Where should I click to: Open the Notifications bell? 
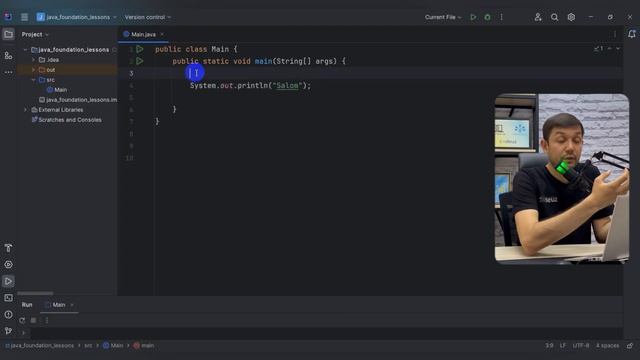tap(631, 34)
